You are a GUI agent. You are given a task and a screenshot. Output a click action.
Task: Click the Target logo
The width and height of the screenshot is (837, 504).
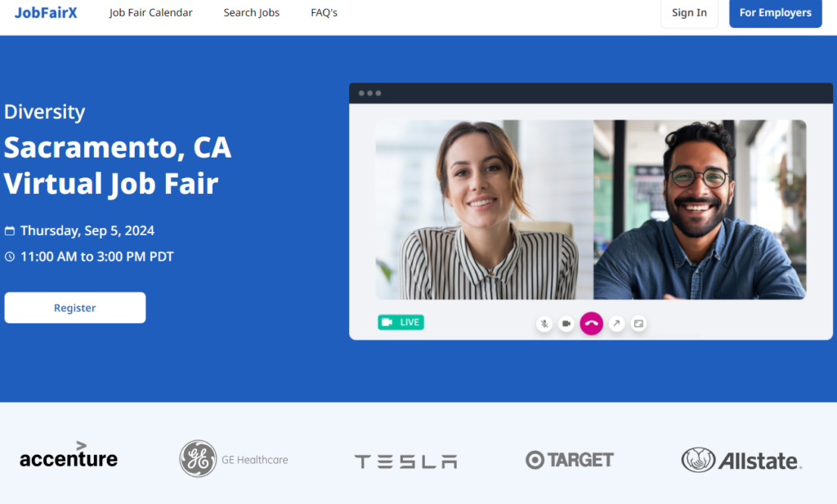coord(570,460)
